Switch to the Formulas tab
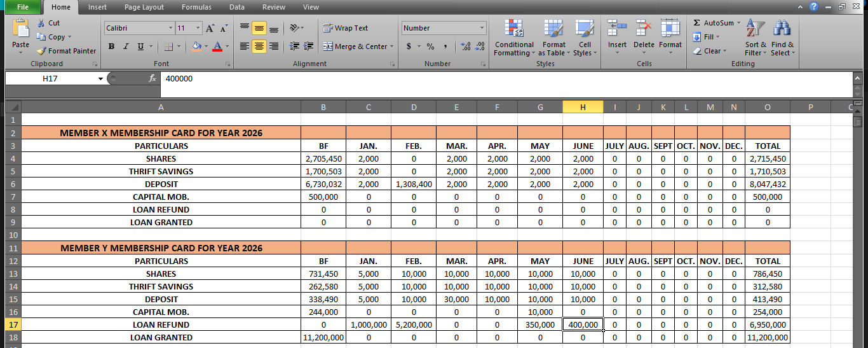The height and width of the screenshot is (348, 868). point(196,7)
